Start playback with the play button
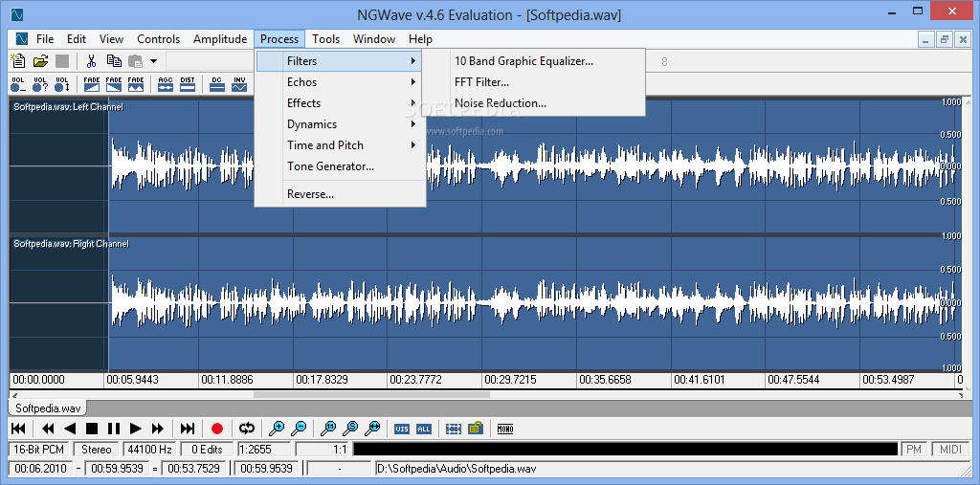Screen dimensions: 980x485 tap(136, 429)
